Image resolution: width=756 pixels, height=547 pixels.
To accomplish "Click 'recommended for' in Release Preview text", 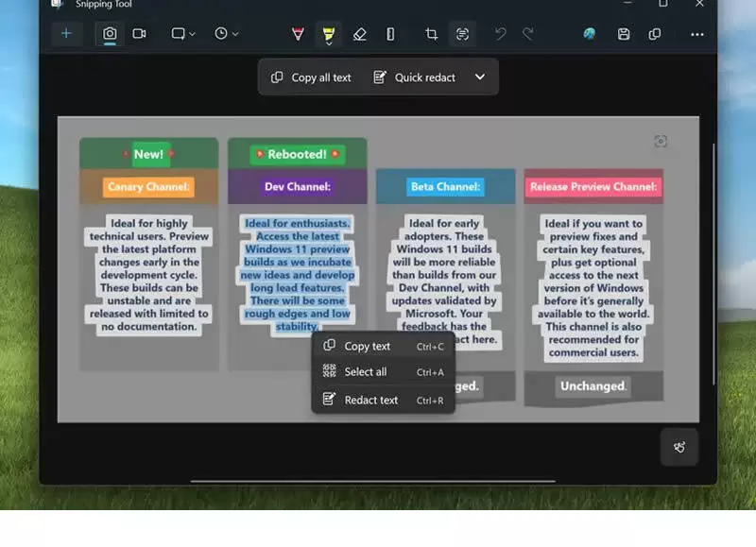I will click(593, 339).
